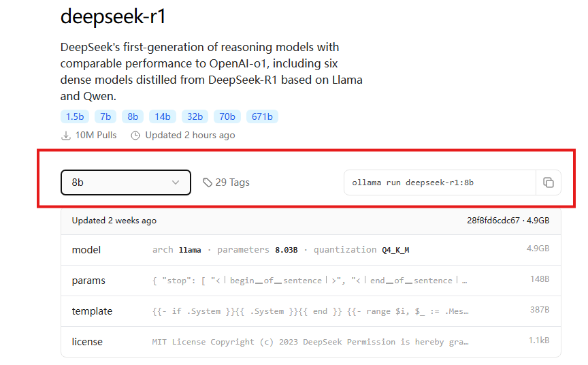
Task: Click the tag icon beside 29 Tags
Action: [208, 182]
